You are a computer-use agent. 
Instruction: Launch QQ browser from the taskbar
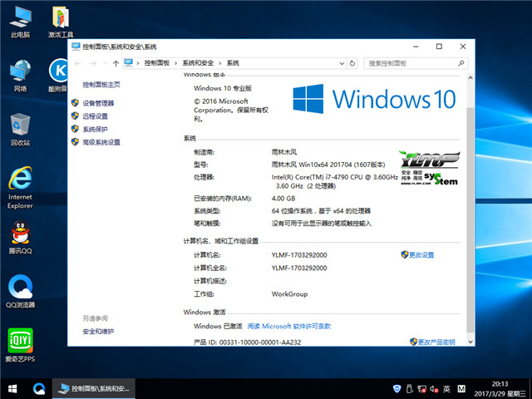(39, 389)
